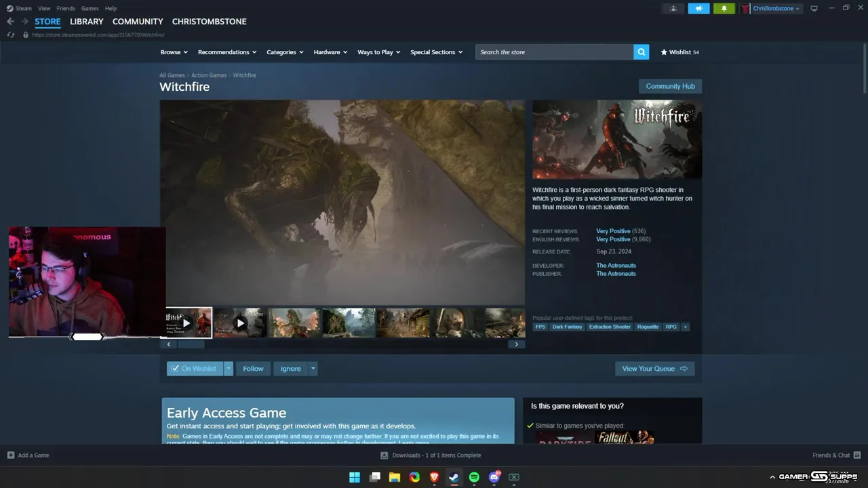Open the Help menu
Viewport: 868px width, 488px height.
click(111, 9)
